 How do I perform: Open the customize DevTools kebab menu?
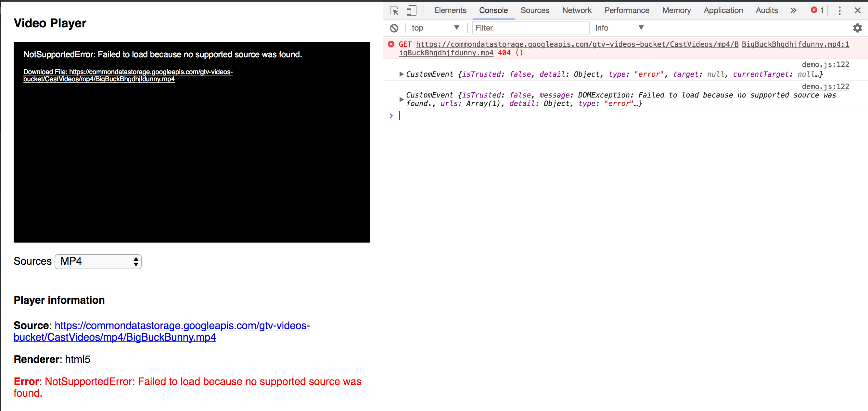(x=839, y=10)
